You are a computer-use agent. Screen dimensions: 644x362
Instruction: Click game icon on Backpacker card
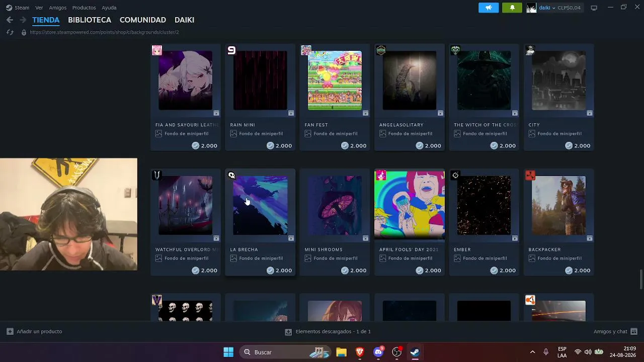coord(530,175)
